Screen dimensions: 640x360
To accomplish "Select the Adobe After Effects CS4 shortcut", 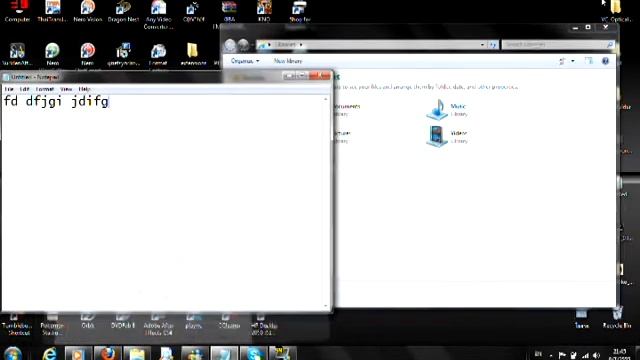I will click(x=158, y=325).
